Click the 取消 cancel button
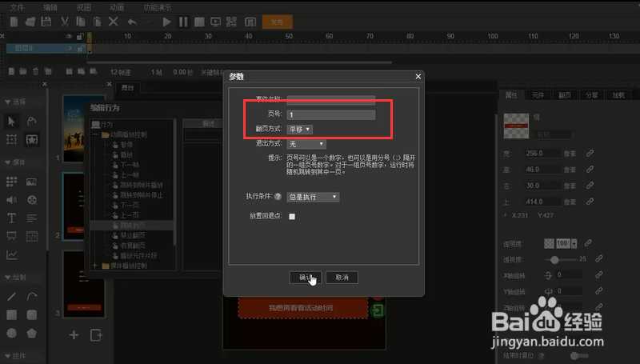Image resolution: width=640 pixels, height=364 pixels. pos(342,278)
